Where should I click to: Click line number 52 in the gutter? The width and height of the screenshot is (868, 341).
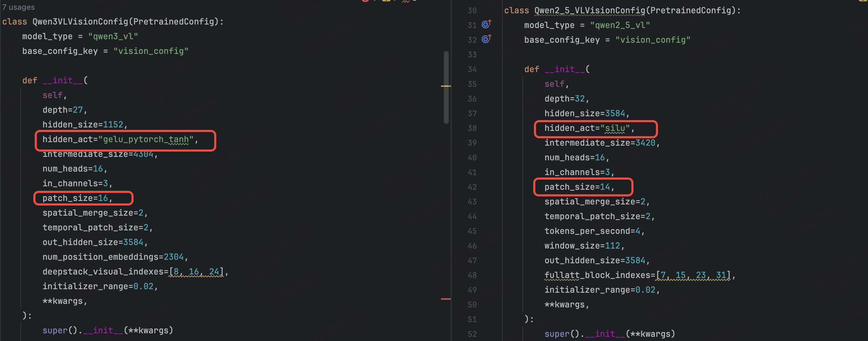pos(472,334)
